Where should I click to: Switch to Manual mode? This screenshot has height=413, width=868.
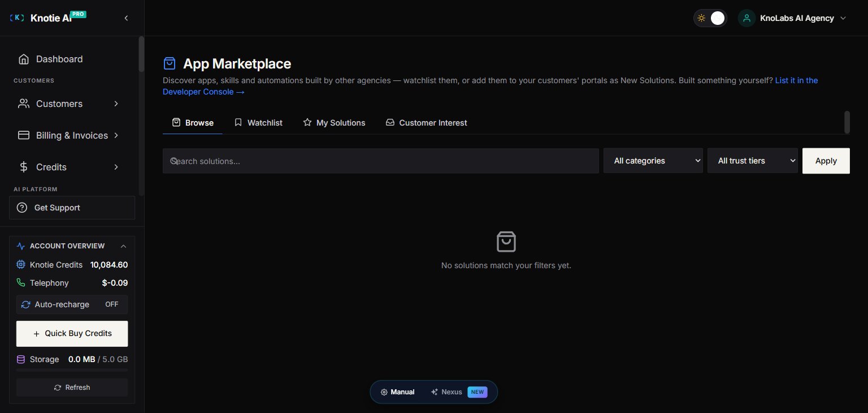[x=398, y=392]
